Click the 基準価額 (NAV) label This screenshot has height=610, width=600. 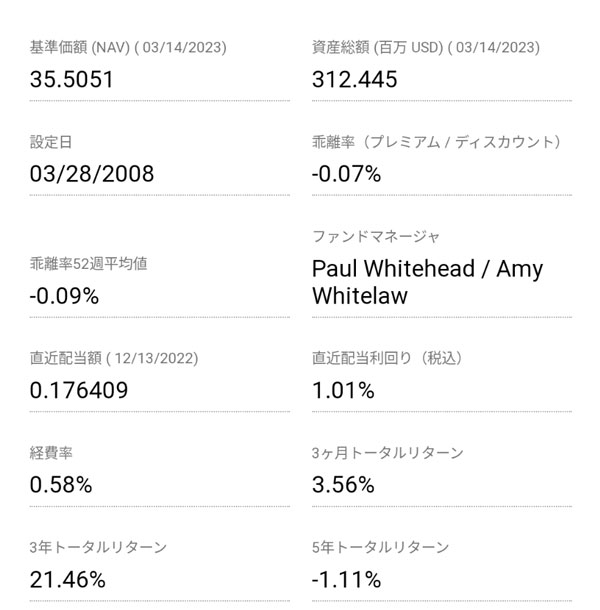tap(128, 47)
